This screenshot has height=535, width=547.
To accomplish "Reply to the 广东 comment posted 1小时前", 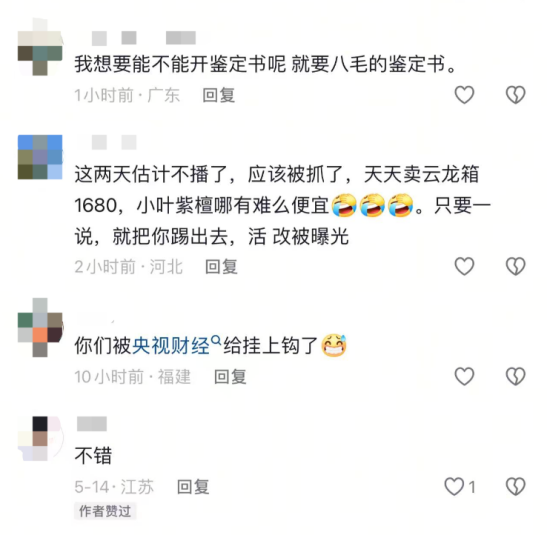I will pos(219,95).
